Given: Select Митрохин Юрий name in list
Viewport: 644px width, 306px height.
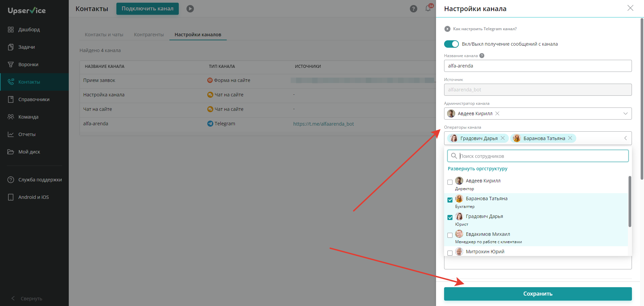Looking at the screenshot, I should (x=485, y=252).
